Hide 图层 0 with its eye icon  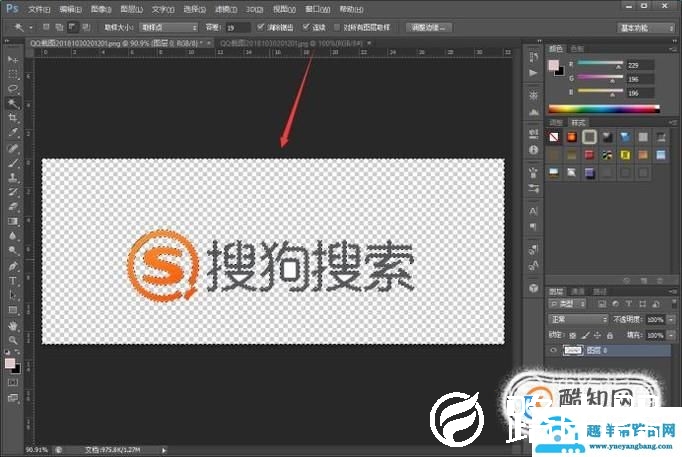(553, 350)
